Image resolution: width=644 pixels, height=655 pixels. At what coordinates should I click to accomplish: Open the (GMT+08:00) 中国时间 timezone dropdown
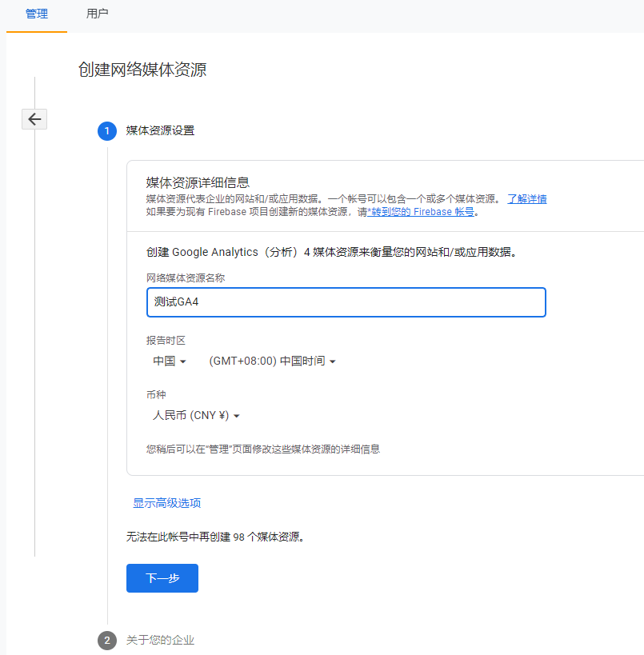pos(272,361)
